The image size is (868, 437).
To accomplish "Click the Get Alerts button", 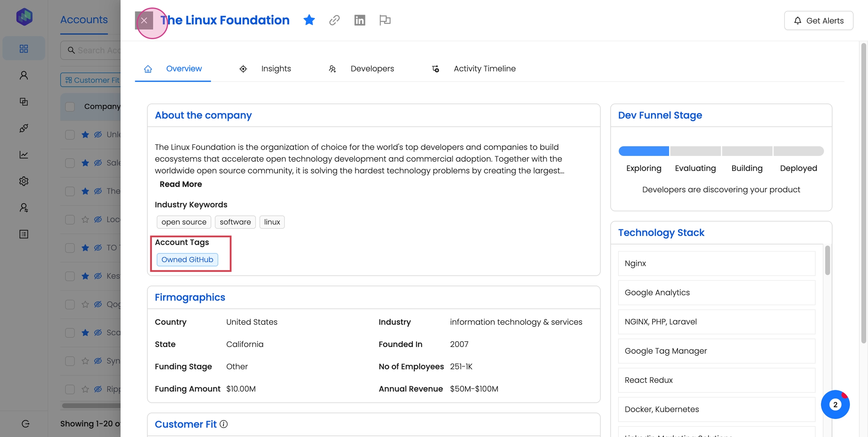I will (x=818, y=21).
